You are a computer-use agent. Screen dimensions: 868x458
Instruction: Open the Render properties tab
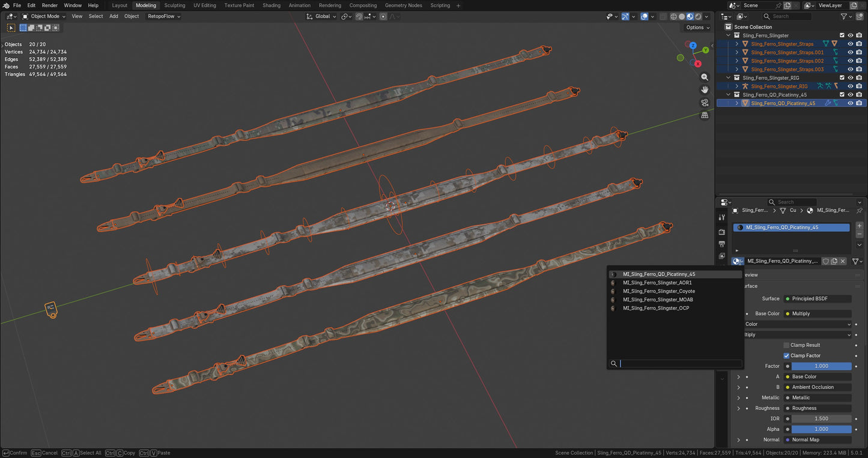(721, 232)
